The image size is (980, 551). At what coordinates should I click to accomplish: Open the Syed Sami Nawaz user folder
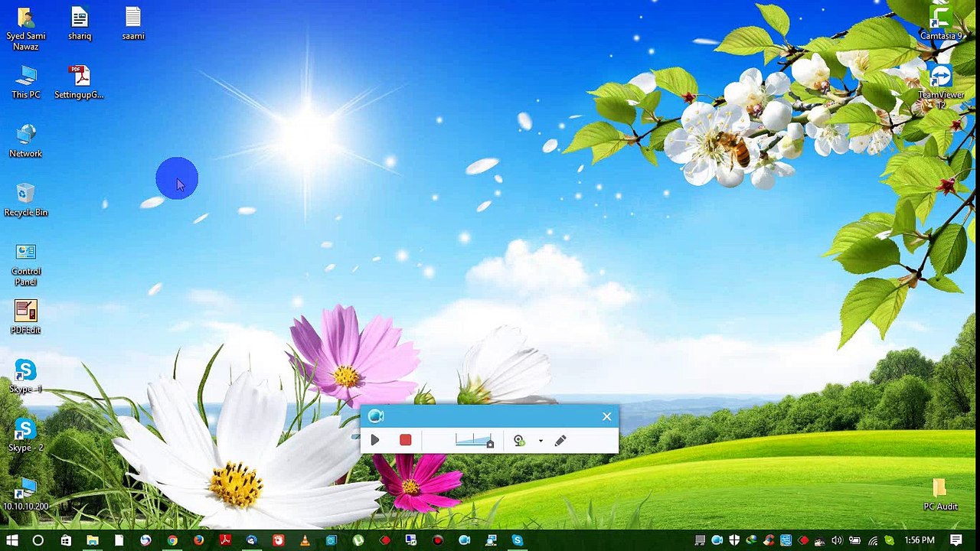pyautogui.click(x=25, y=29)
